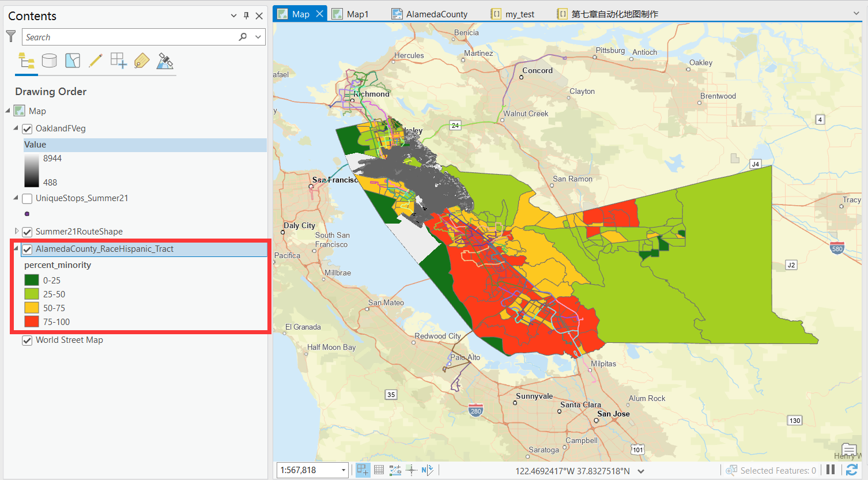This screenshot has height=480, width=868.
Task: Click the OaklandFVeg grayscale color ramp
Action: click(32, 170)
